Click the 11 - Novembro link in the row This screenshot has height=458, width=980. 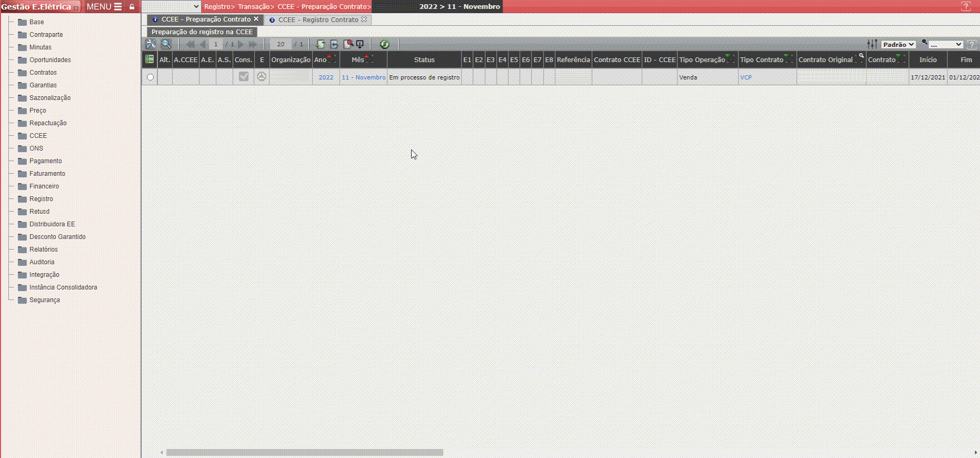[x=363, y=77]
